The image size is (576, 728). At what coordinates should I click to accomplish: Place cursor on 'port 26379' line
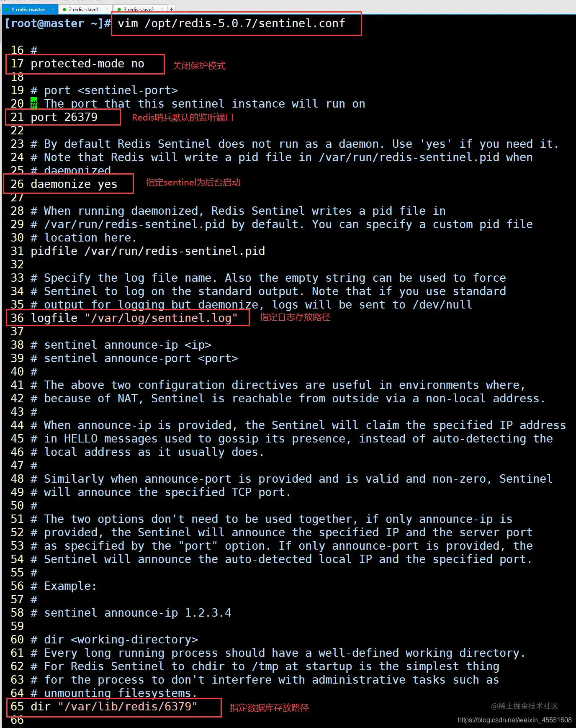point(64,117)
